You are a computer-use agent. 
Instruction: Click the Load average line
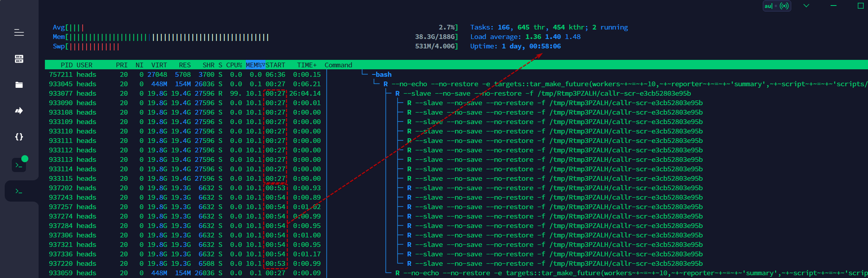(x=525, y=37)
